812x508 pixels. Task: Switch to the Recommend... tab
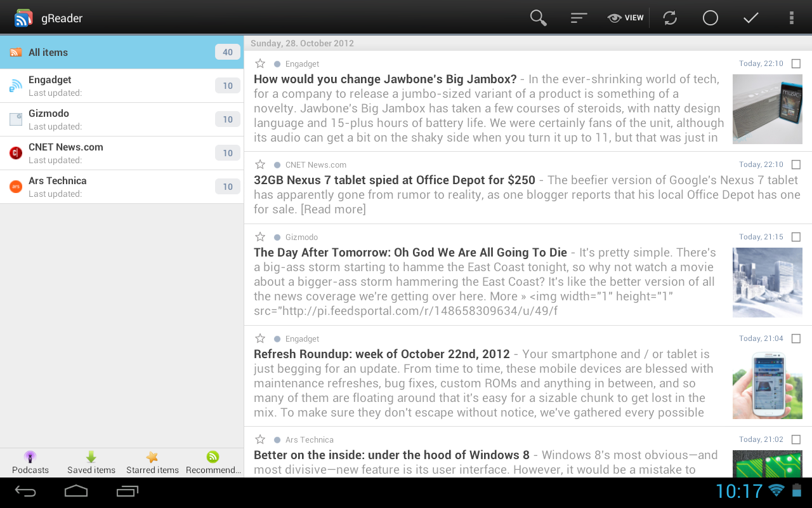(x=213, y=463)
